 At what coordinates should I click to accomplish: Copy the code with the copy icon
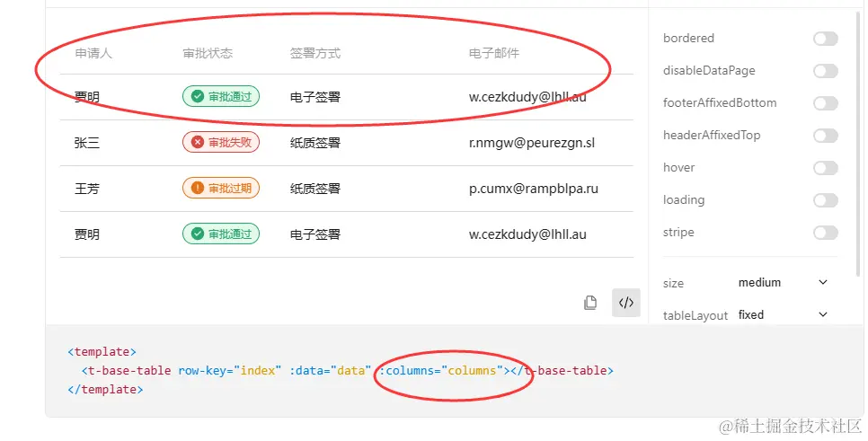[590, 303]
